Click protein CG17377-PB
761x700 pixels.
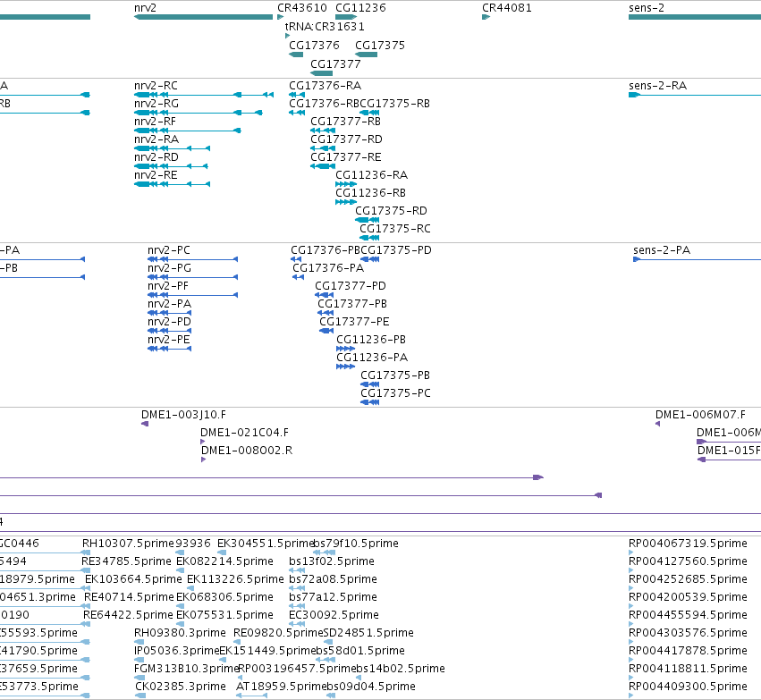352,305
